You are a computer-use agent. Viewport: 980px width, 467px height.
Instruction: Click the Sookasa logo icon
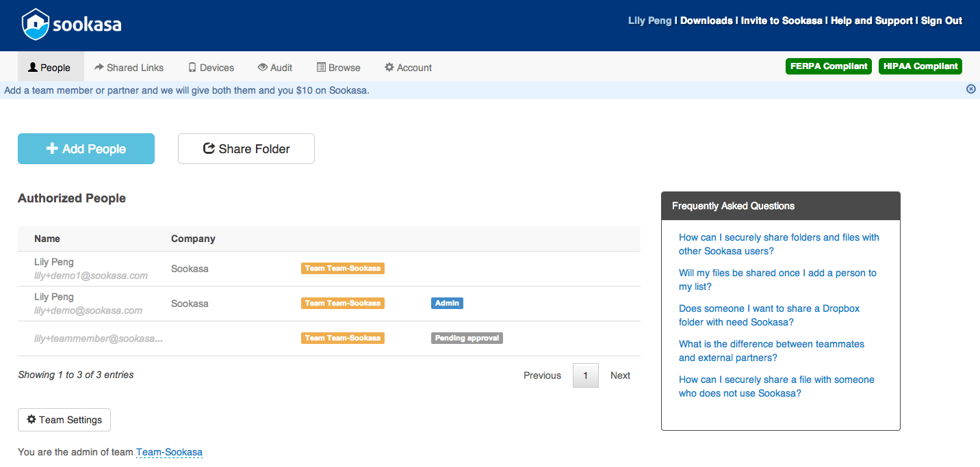(x=35, y=25)
